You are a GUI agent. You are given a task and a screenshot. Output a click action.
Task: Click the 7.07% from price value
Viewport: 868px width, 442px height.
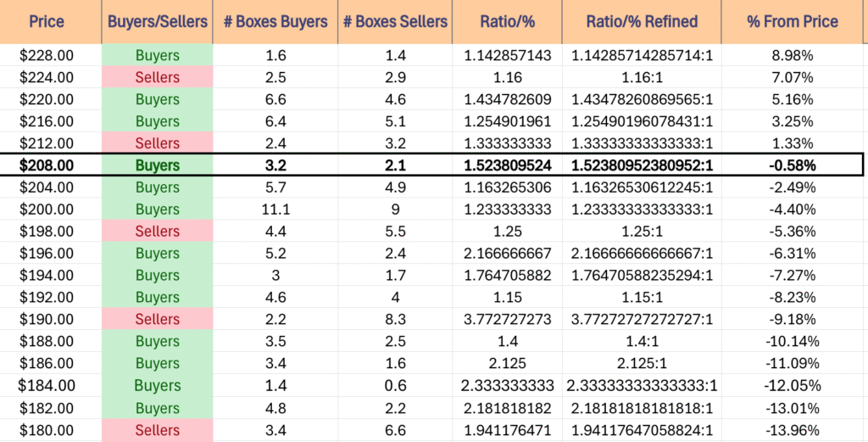[x=793, y=77]
